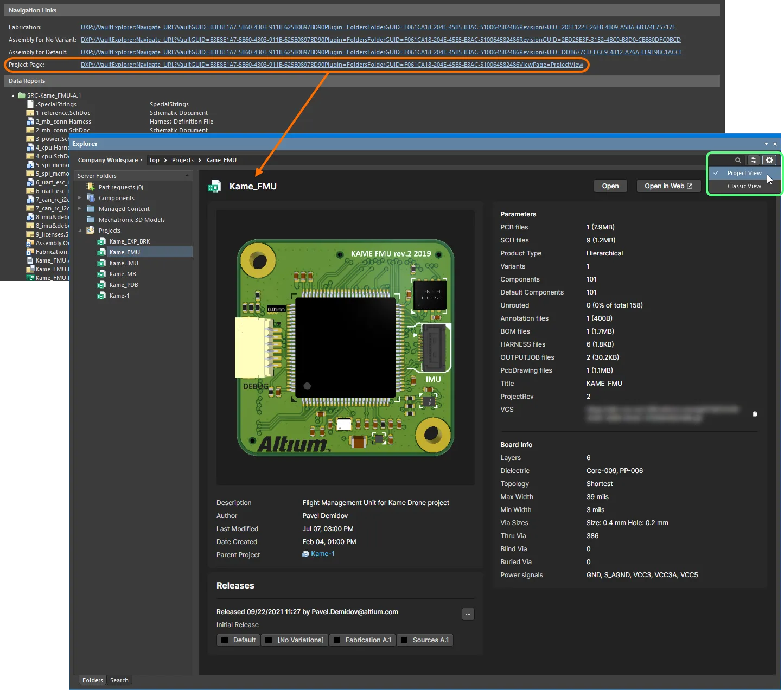Screen dimensions: 784x690
Task: Click the Projects folder icon
Action: coord(91,231)
